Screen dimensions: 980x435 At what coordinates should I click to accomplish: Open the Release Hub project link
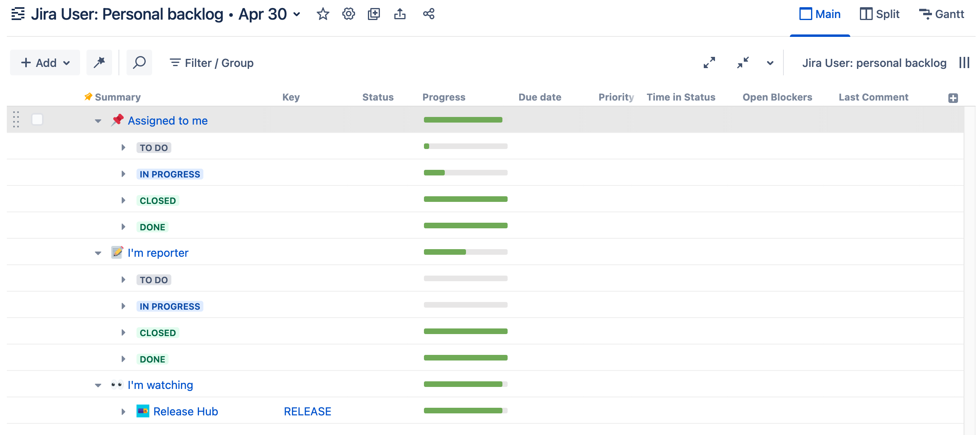(186, 411)
